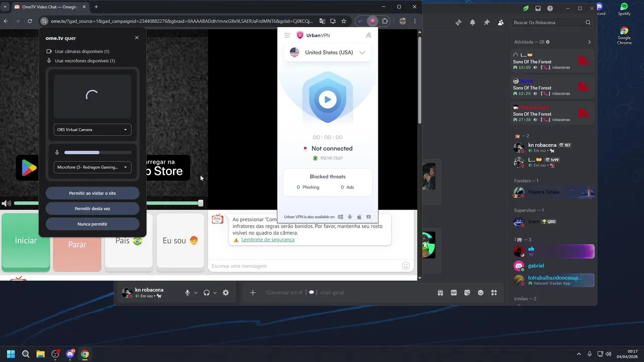Viewport: 644px width, 362px height.
Task: Open the Eu sou gender selector
Action: click(180, 241)
